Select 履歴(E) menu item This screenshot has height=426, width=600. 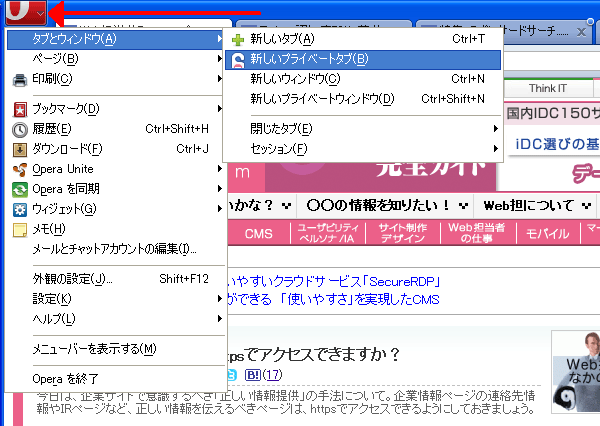[x=115, y=129]
